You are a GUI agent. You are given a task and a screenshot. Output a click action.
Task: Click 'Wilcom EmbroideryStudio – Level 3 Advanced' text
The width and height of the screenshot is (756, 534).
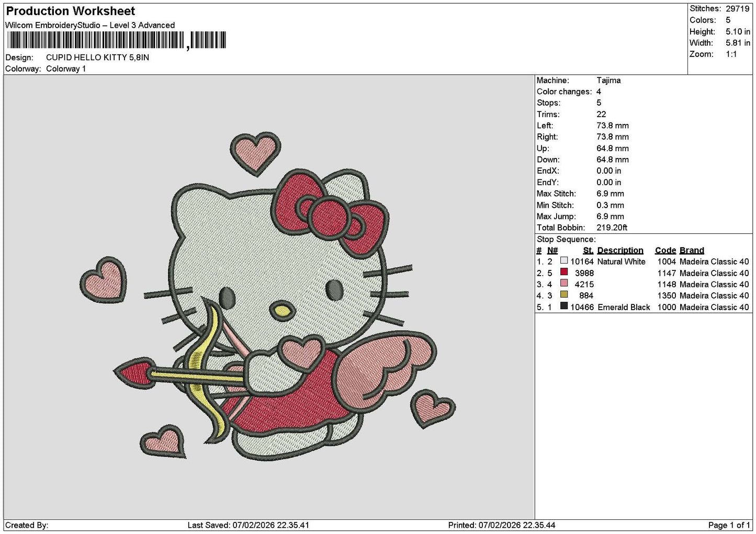[90, 25]
